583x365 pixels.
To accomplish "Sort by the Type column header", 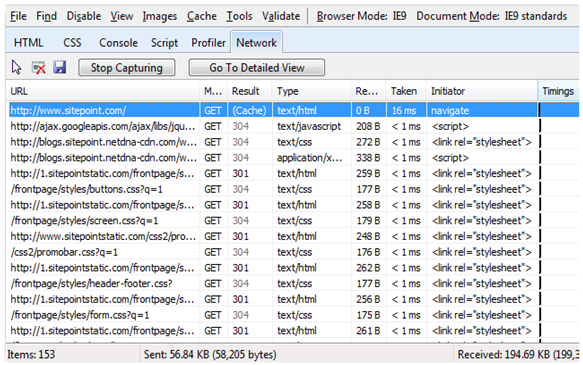I will [312, 91].
